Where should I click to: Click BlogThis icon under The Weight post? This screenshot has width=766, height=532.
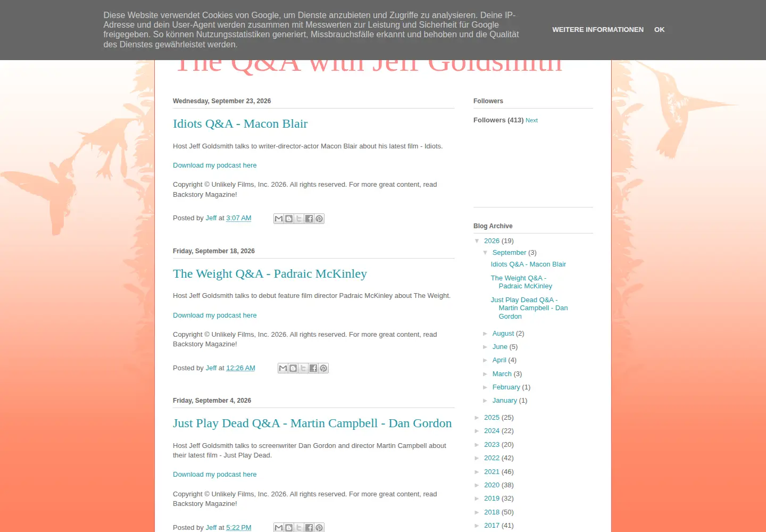[x=293, y=368]
